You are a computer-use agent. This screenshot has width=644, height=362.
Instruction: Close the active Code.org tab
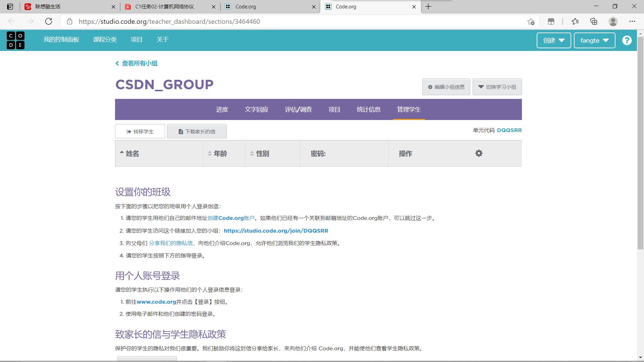(x=414, y=7)
